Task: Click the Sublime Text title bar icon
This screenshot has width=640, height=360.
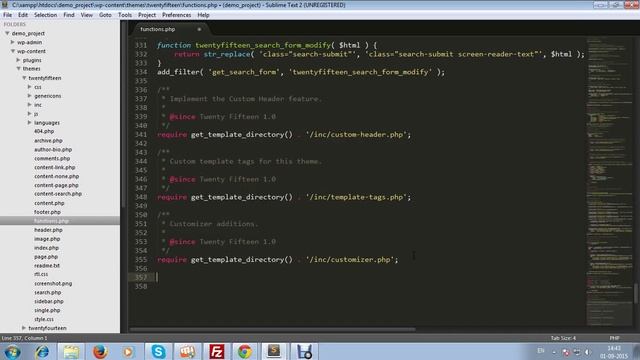Action: click(4, 4)
